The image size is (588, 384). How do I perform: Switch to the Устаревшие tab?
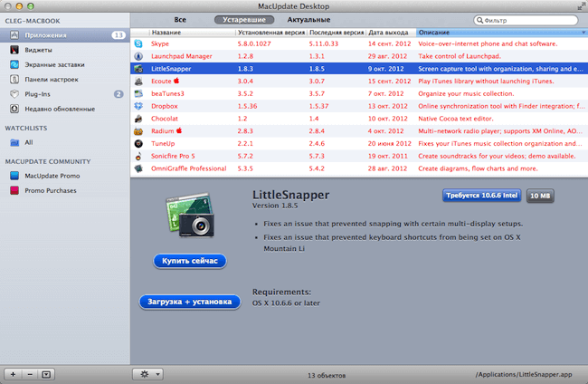(244, 20)
